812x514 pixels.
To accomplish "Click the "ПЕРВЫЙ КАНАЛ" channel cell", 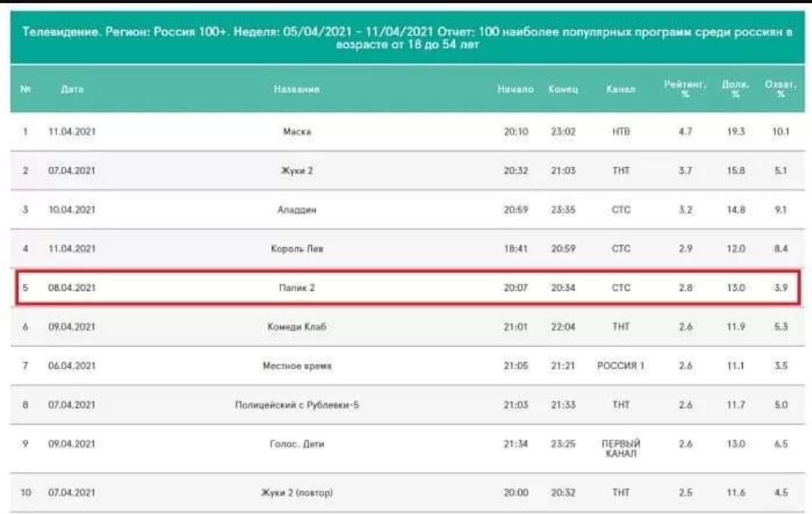I will 621,449.
